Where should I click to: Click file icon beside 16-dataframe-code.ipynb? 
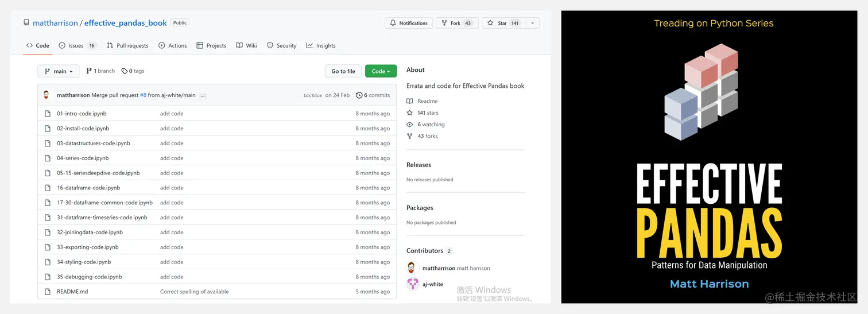[48, 188]
